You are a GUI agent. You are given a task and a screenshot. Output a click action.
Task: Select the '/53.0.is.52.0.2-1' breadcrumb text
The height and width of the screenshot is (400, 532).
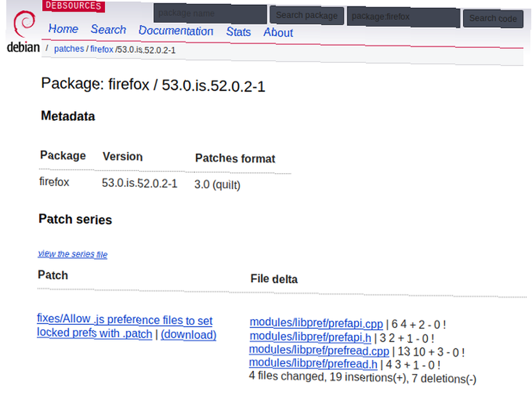click(x=145, y=50)
